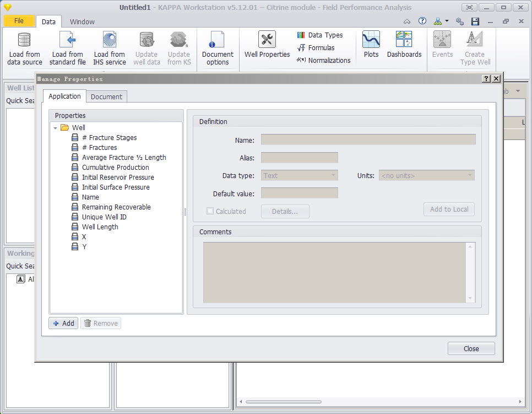Select the Window ribbon tab
This screenshot has height=414, width=532.
[x=82, y=21]
